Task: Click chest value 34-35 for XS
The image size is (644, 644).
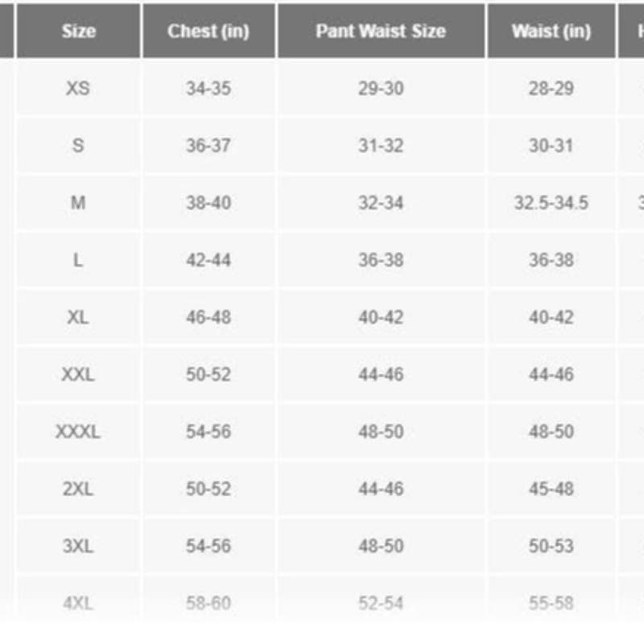Action: click(x=208, y=88)
